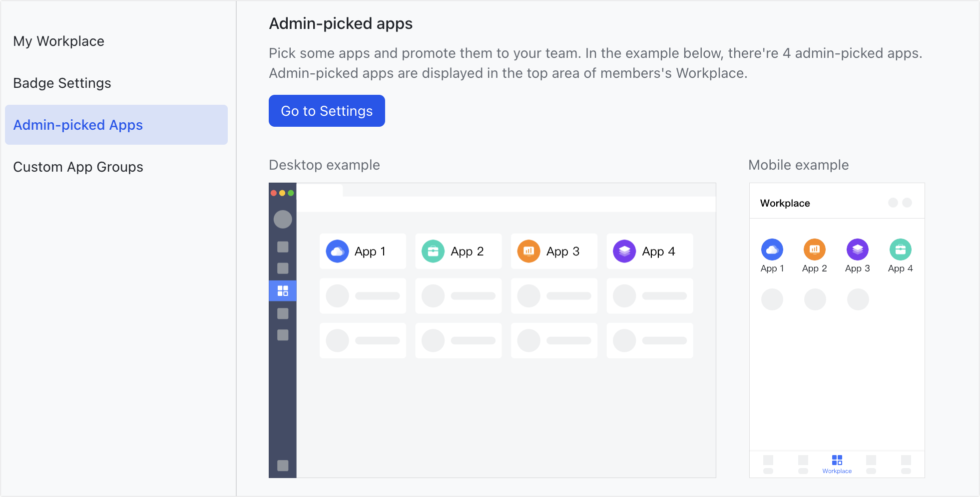Open Badge Settings in the sidebar
980x497 pixels.
62,83
